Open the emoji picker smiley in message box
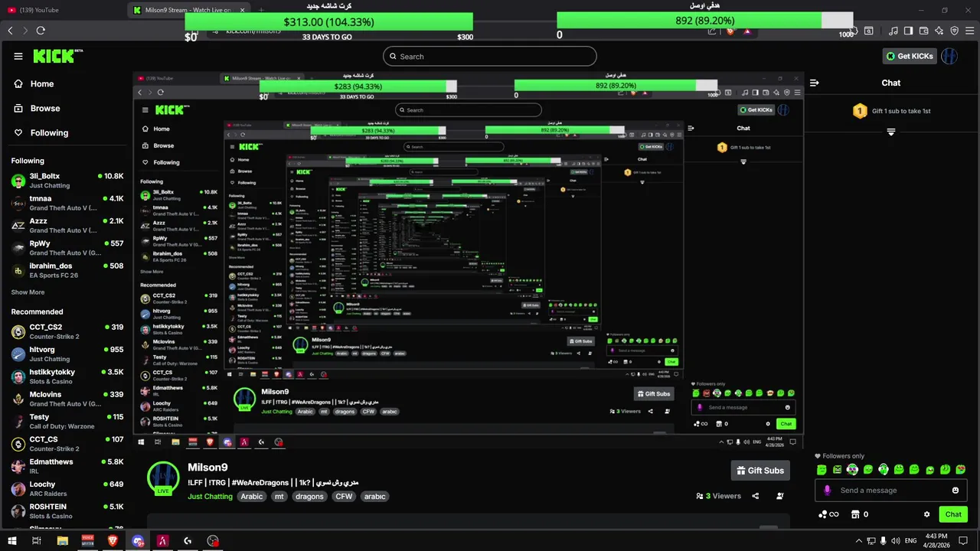 coord(955,491)
